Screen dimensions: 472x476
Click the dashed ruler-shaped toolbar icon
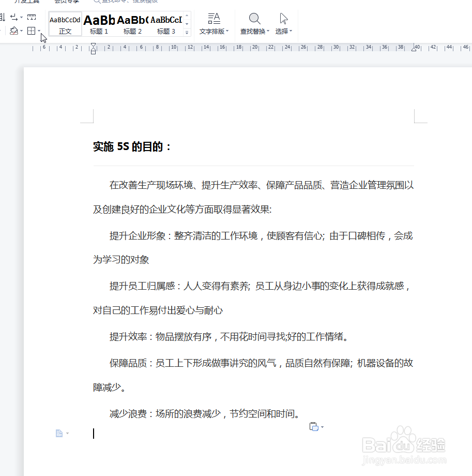32,17
